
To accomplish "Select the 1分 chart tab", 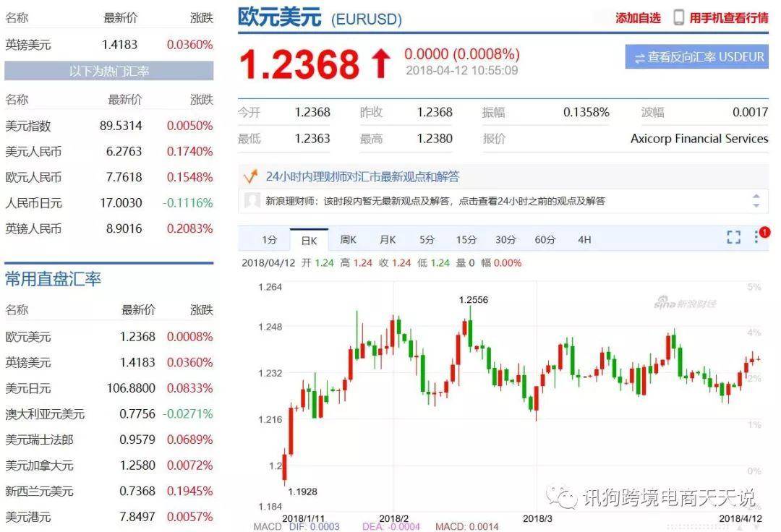I will coord(270,239).
